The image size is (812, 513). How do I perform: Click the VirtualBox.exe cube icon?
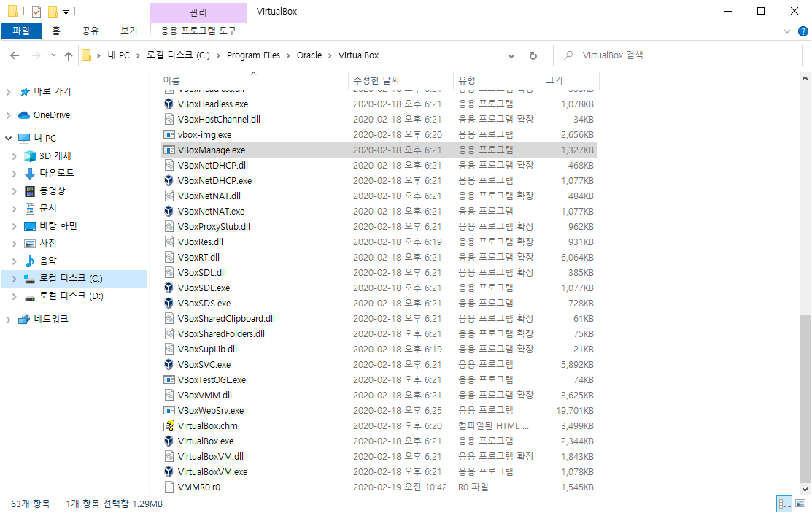(x=169, y=441)
